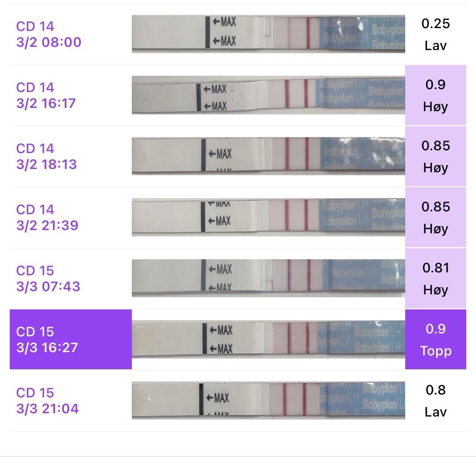
Task: Select the CD 14 3/2 16:17 date label
Action: [x=46, y=95]
